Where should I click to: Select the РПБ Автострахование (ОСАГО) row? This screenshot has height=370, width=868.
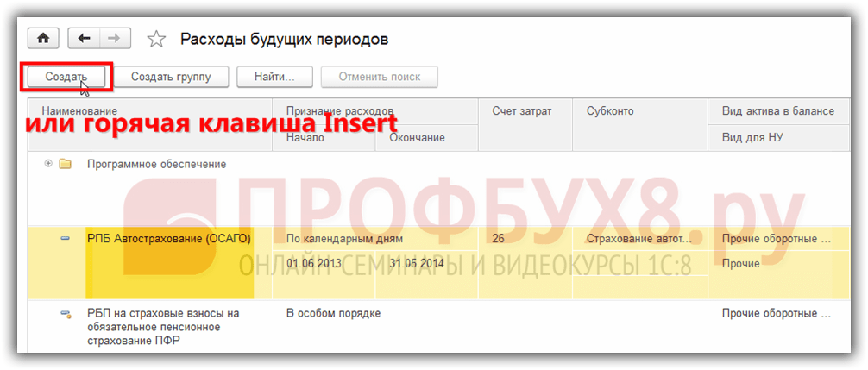pos(168,239)
